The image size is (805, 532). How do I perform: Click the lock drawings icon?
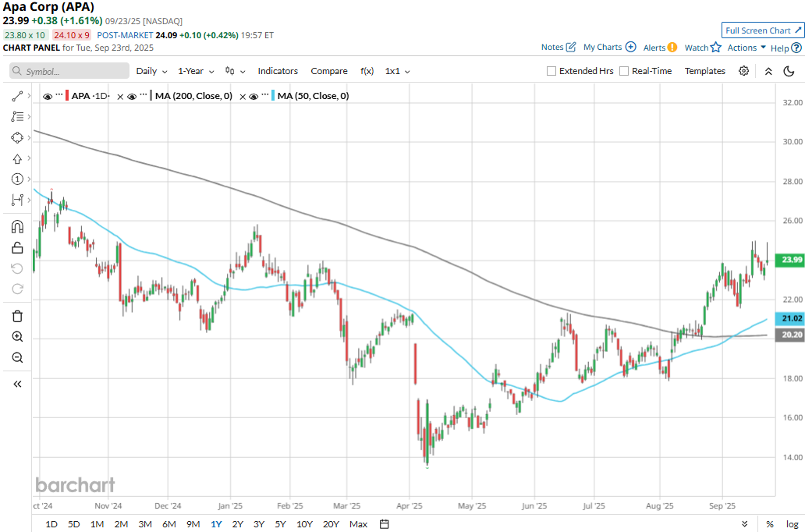click(x=17, y=248)
